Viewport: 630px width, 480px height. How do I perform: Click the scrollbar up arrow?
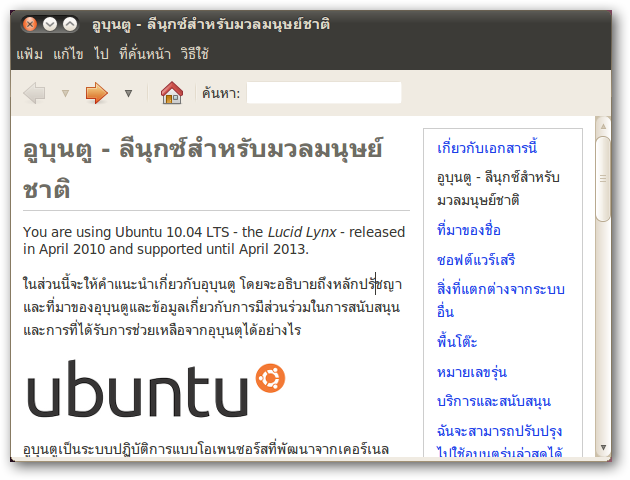603,126
